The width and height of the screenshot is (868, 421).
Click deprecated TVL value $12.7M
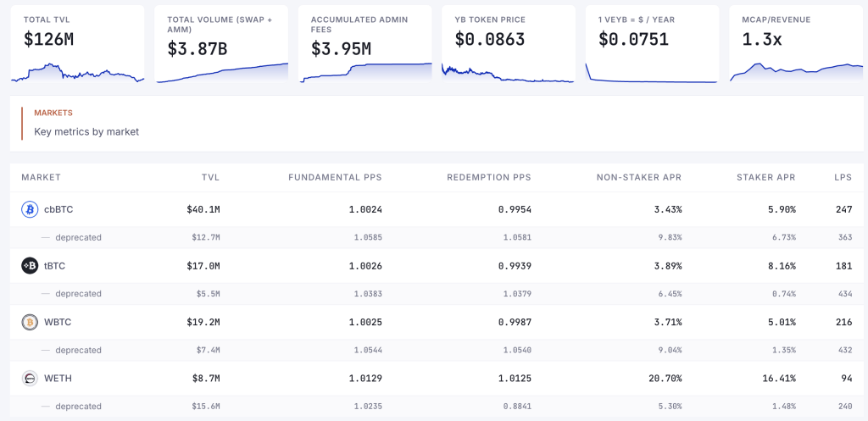click(206, 237)
